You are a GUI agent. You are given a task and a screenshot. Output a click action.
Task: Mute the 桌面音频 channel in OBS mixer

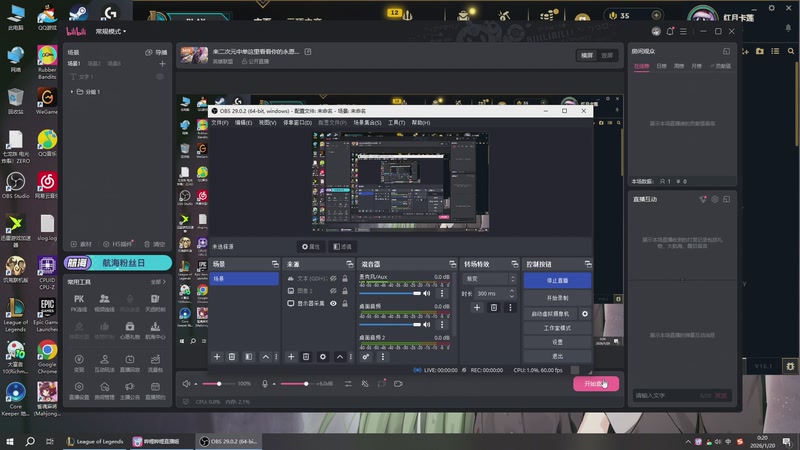427,324
